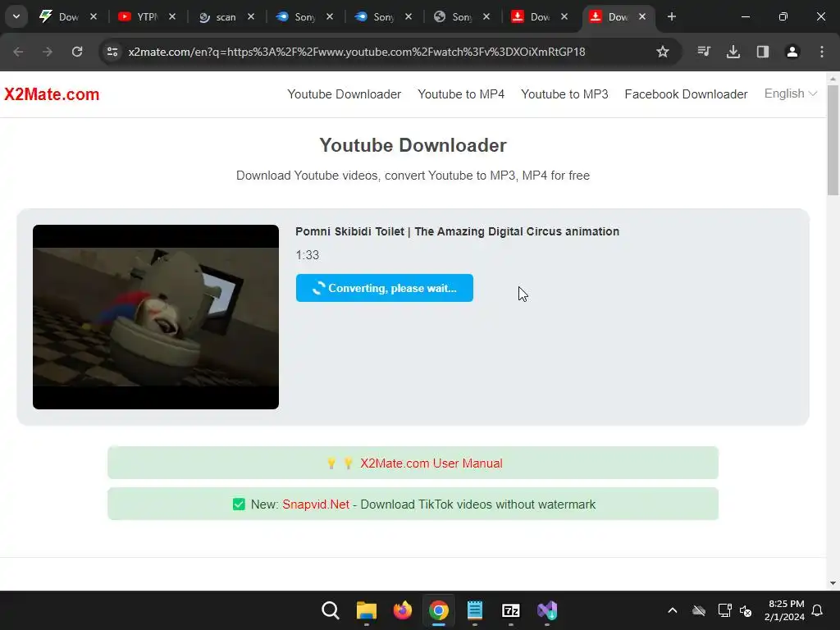
Task: Expand the tab search chevron
Action: (x=16, y=16)
